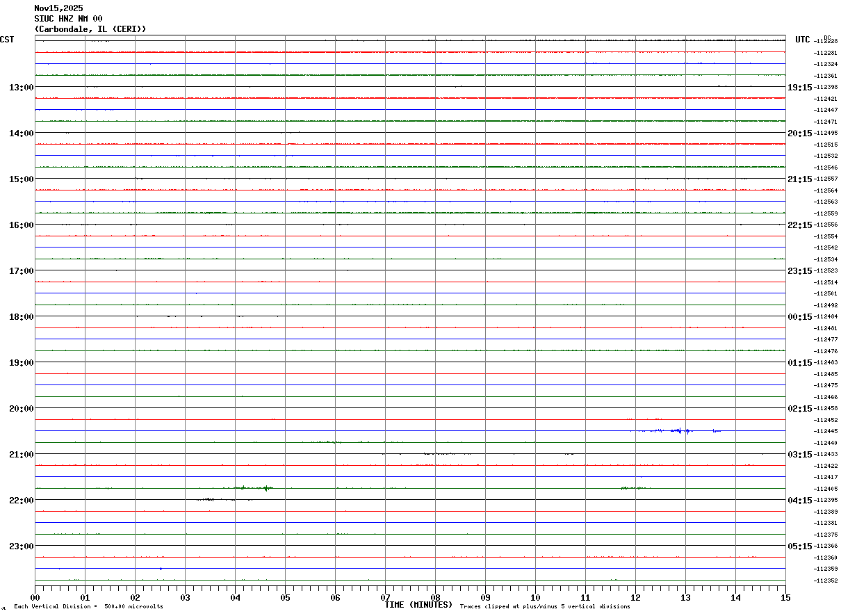Click the DC offset value -112352
This screenshot has height=616, width=841.
826,581
